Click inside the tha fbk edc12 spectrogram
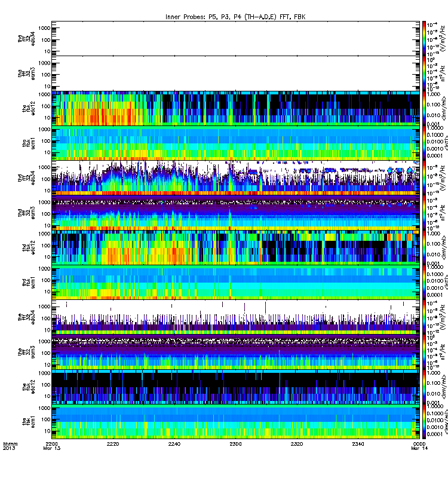Screen dimensions: 448x478 (235, 108)
